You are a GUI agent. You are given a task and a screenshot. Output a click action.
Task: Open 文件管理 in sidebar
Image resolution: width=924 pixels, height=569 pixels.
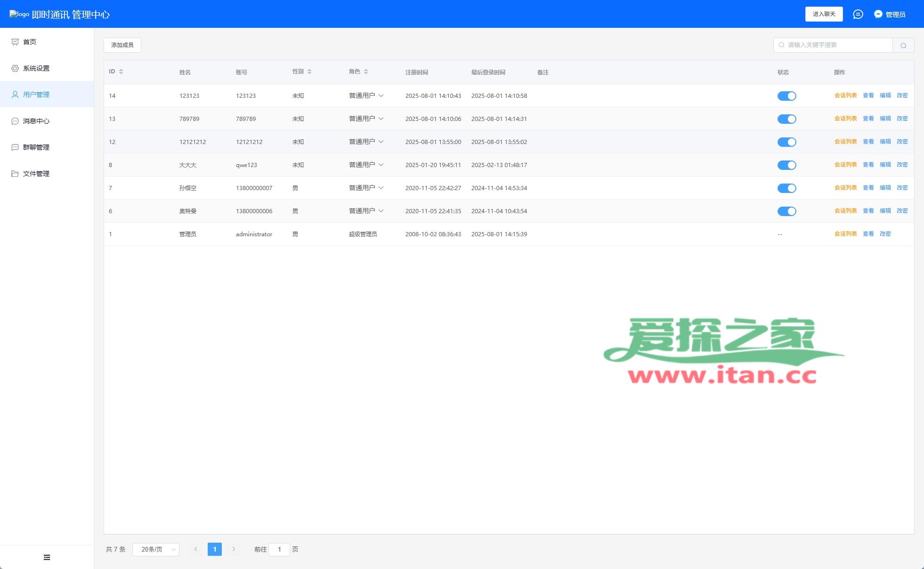pos(47,174)
